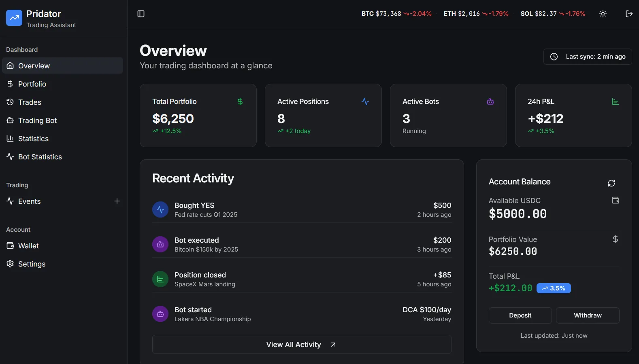Screen dimensions: 639x364
Task: Refresh the Account Balance with the sync icon
Action: click(x=611, y=183)
